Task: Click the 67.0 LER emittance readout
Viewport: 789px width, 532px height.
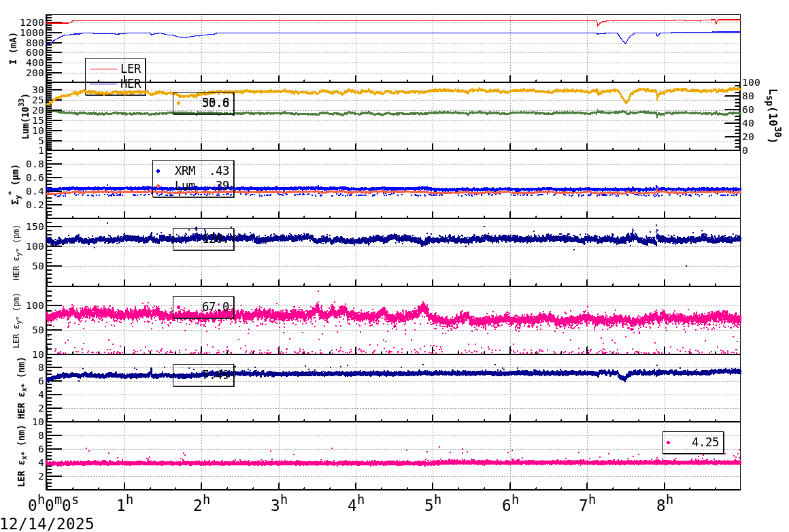Action: tap(216, 307)
